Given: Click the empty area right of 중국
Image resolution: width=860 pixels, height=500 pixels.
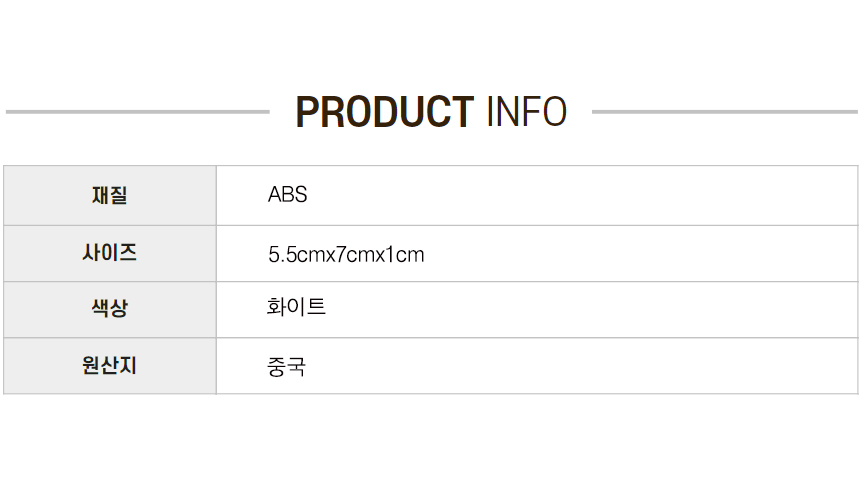Looking at the screenshot, I should 581,366.
